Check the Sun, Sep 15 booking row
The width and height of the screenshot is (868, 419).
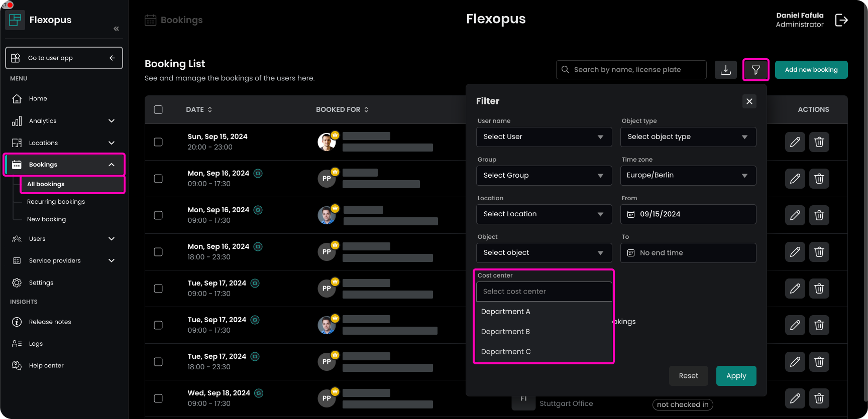coord(158,142)
